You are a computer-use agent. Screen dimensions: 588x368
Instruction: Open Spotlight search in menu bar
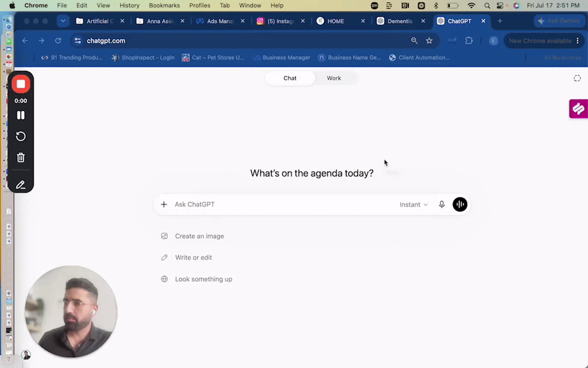click(x=487, y=5)
